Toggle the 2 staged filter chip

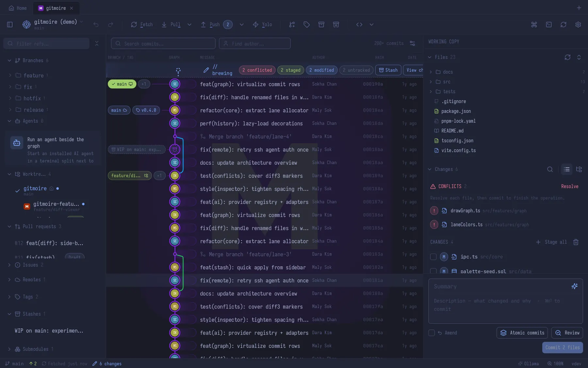290,70
